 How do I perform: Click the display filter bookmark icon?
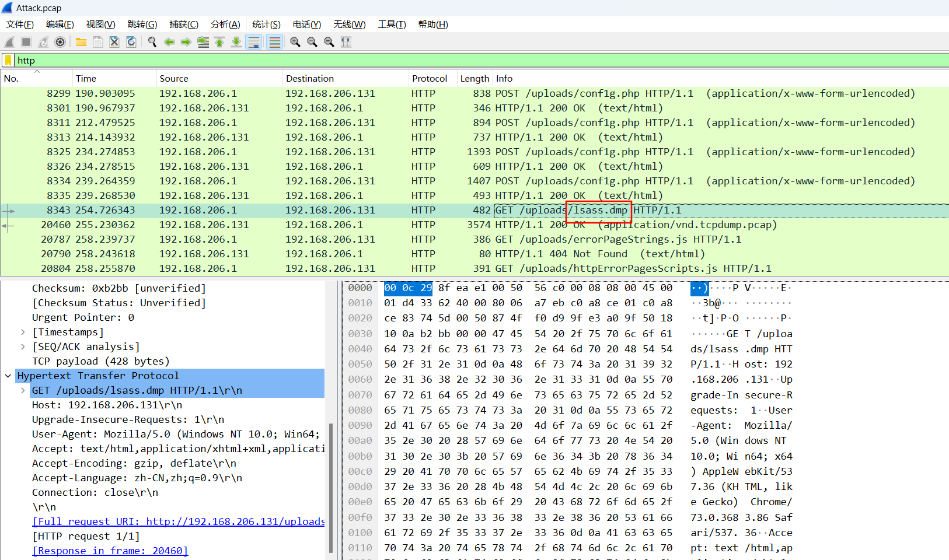click(8, 60)
